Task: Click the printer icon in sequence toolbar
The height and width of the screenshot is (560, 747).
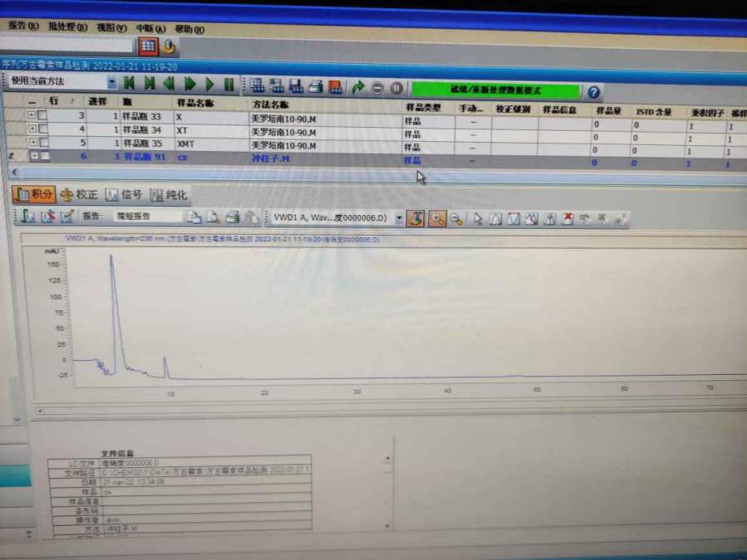Action: 315,86
